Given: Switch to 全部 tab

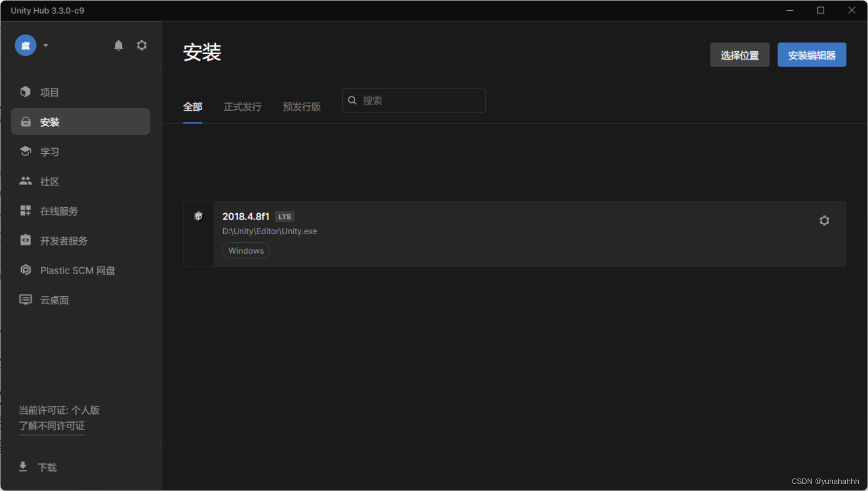Looking at the screenshot, I should (x=192, y=107).
